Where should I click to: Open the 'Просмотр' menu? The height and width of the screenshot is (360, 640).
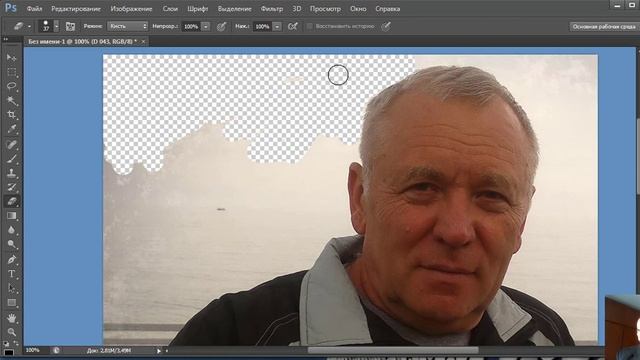[325, 9]
